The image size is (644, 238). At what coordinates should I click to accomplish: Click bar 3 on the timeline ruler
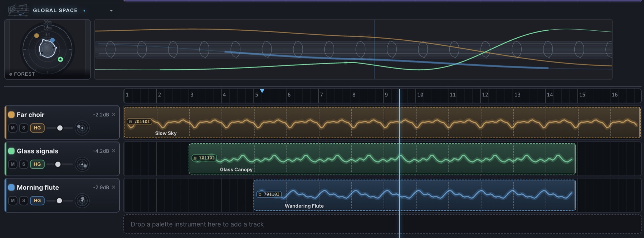[192, 95]
